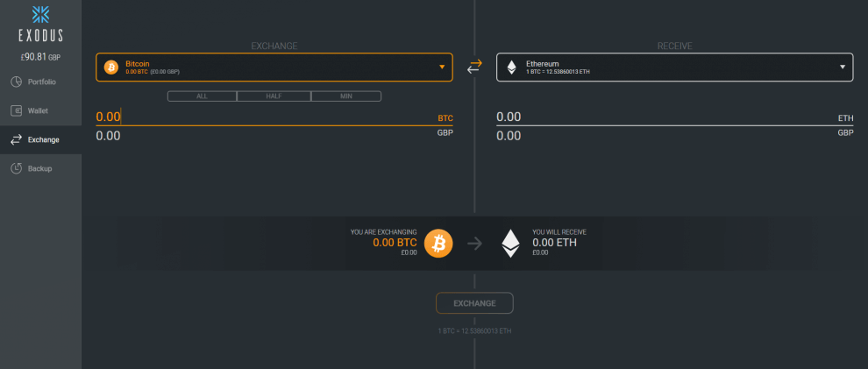
Task: Select the Exchange sidebar item
Action: pyautogui.click(x=40, y=139)
